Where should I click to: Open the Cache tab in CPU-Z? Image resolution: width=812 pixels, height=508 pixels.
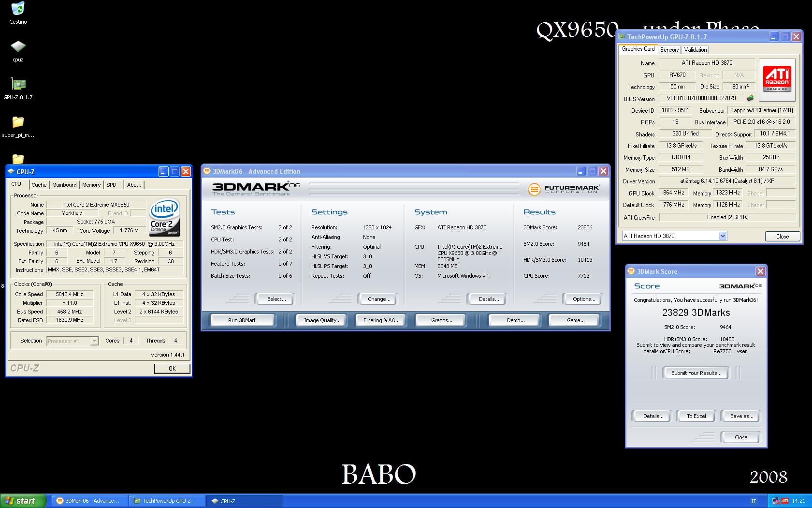point(39,185)
